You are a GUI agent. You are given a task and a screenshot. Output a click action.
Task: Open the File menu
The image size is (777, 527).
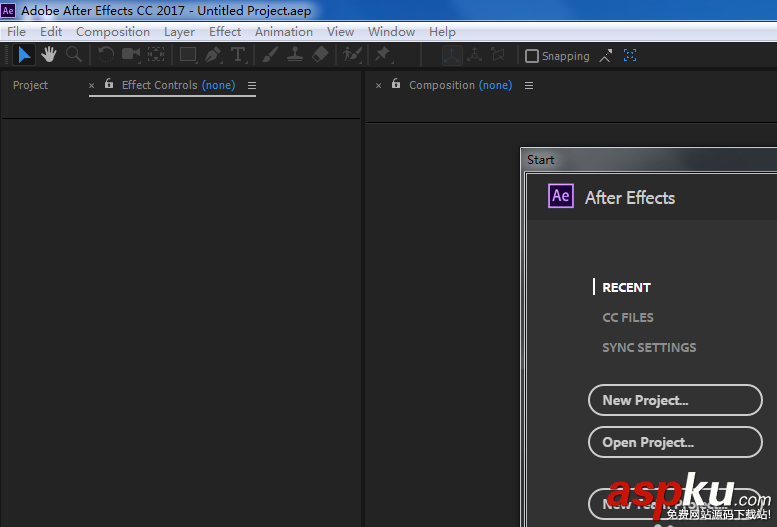pos(16,32)
